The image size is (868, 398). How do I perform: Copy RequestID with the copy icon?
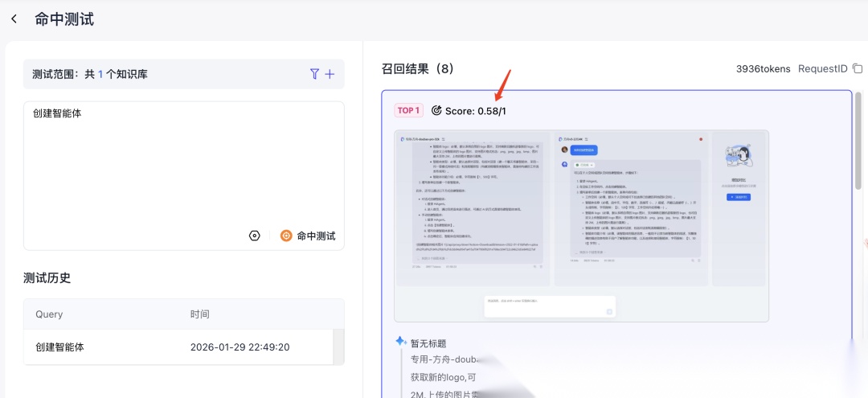pyautogui.click(x=858, y=68)
